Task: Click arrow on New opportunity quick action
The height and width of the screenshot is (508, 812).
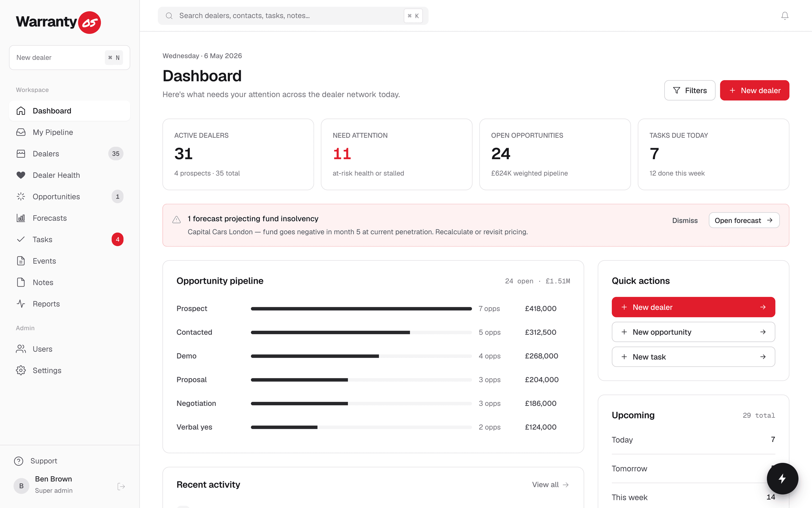Action: coord(763,332)
